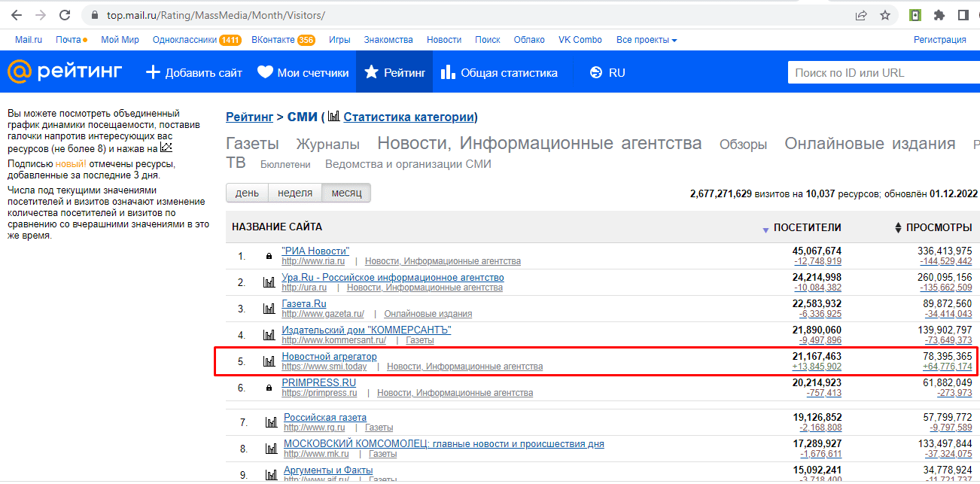Open the browser extensions puzzle icon

tap(939, 15)
